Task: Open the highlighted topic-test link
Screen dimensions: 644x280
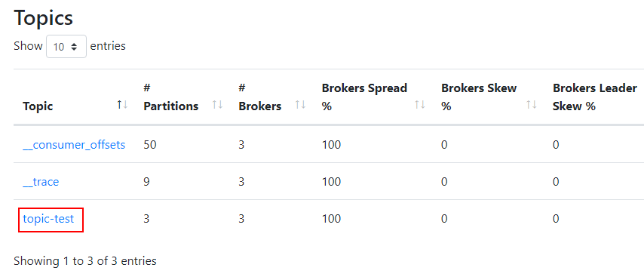Action: click(x=48, y=218)
